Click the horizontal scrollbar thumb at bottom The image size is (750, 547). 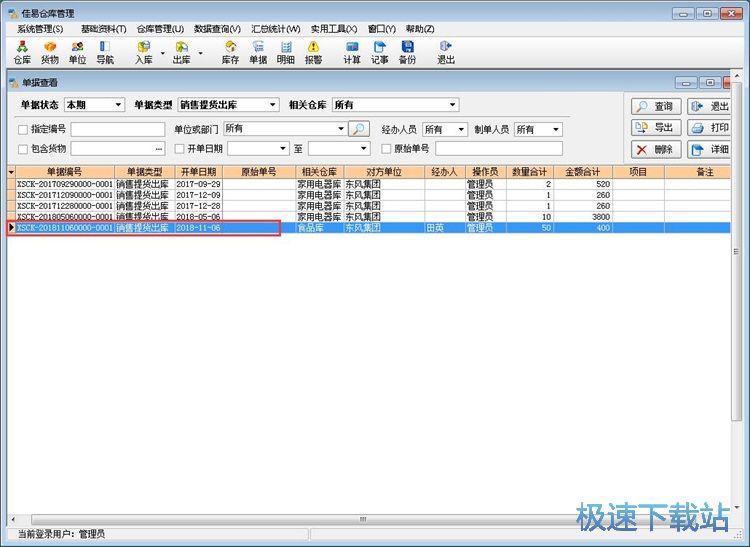pos(363,519)
